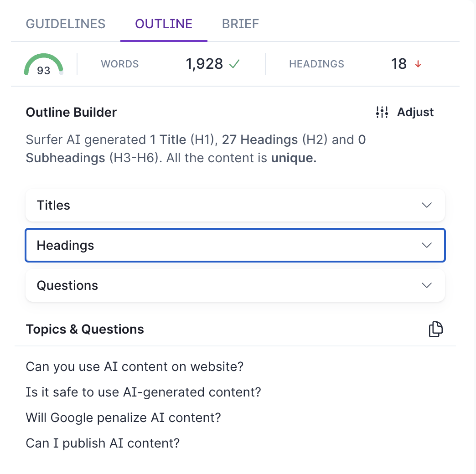Switch to the GUIDELINES tab

(65, 24)
